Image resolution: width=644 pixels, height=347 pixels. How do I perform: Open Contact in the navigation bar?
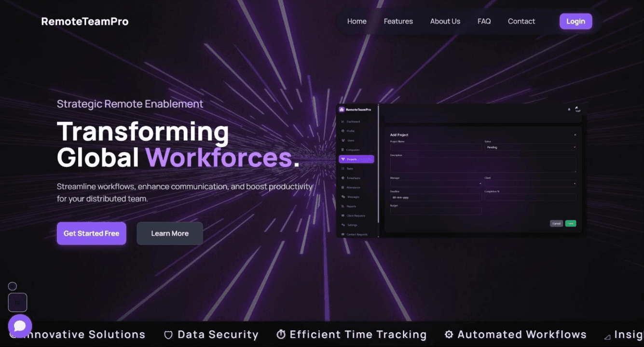click(x=521, y=21)
